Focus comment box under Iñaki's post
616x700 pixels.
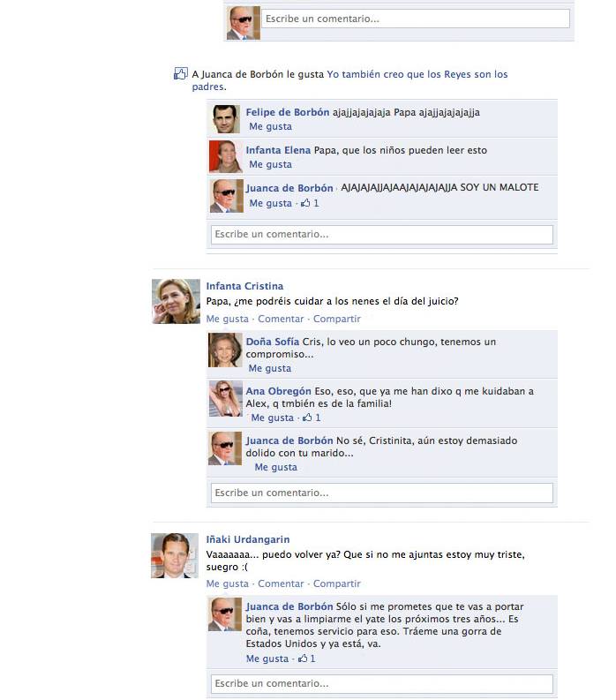click(x=382, y=683)
